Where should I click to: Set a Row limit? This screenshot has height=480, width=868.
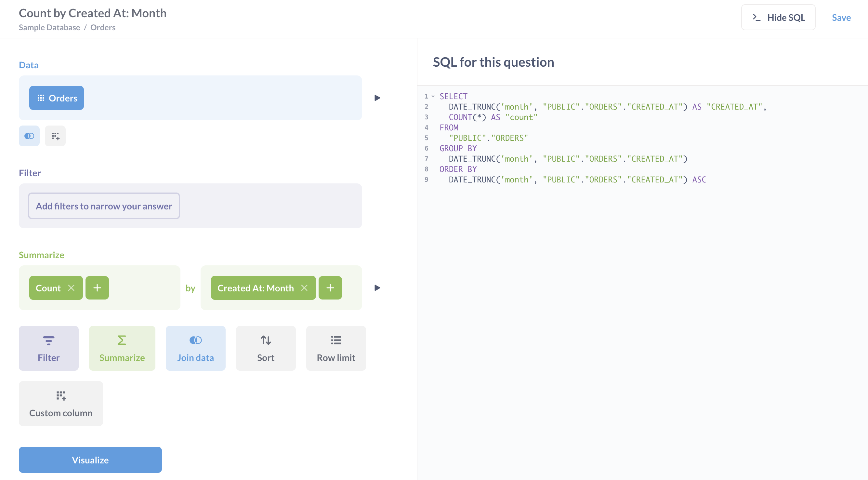click(x=335, y=348)
